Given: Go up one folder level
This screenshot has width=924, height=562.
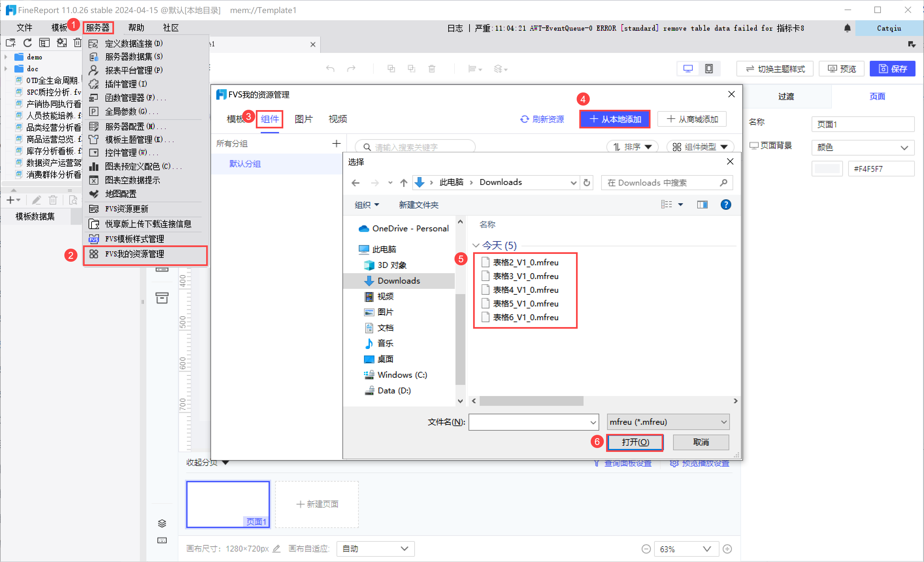Looking at the screenshot, I should [404, 183].
